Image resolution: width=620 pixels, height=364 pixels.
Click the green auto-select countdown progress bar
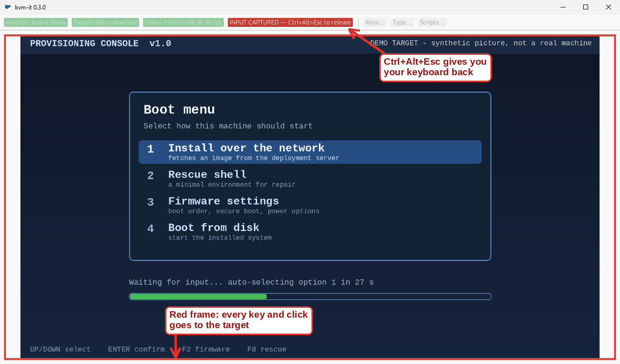[x=310, y=296]
